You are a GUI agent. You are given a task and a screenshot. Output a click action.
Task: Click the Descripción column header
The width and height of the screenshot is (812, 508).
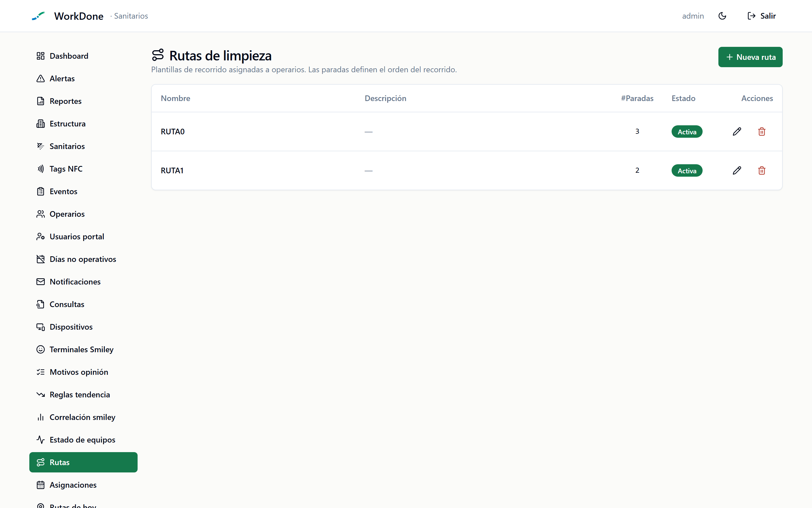click(385, 98)
